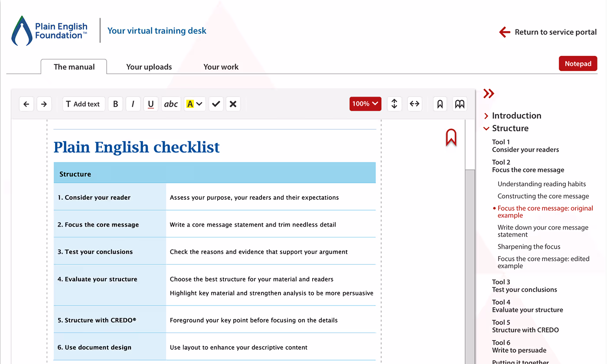607x364 pixels.
Task: Fit page to height icon
Action: pos(394,104)
